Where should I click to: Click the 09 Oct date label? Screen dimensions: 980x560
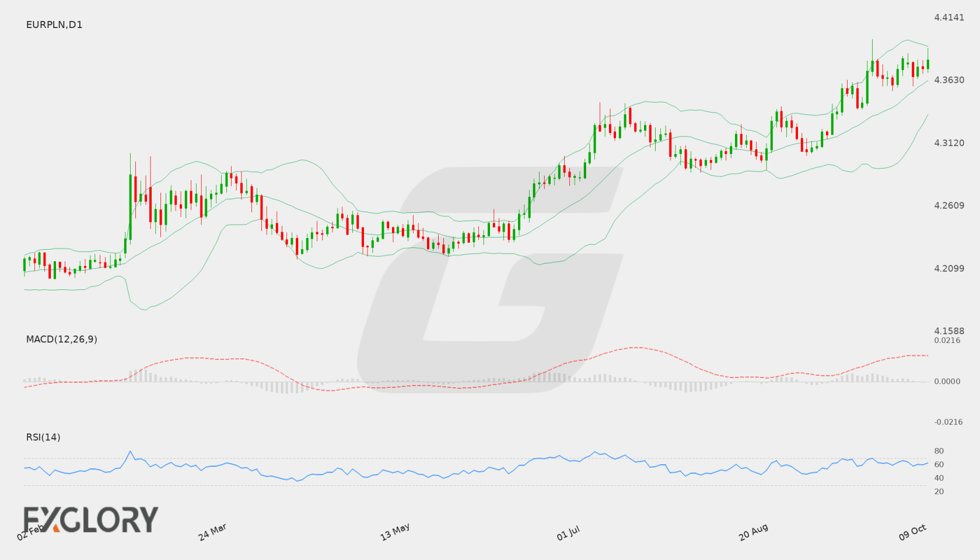pos(912,532)
